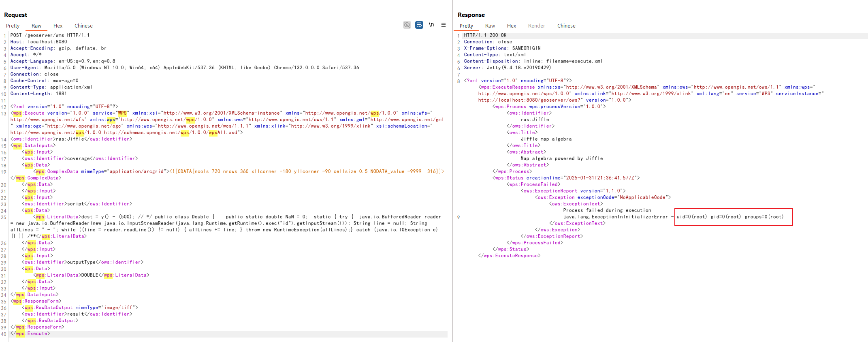Click the 'X-Frame-Options: SAMEORIGIN' header
868x342 pixels.
pos(502,48)
